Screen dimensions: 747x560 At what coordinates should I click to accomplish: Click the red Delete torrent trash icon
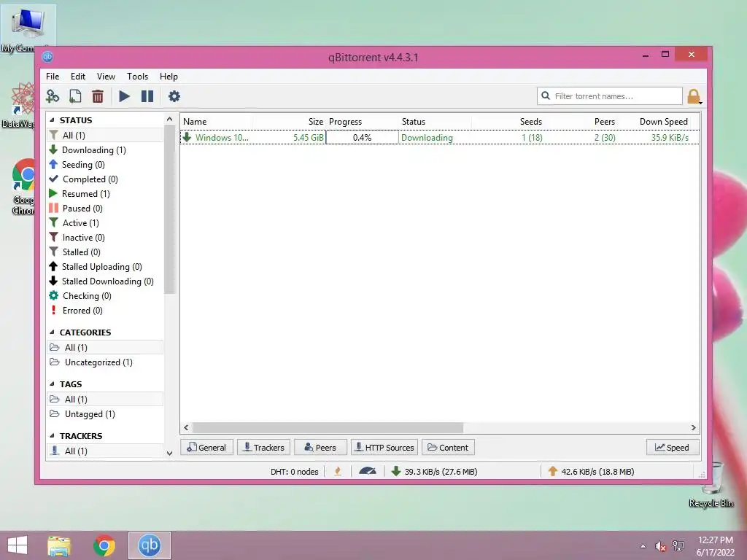pos(98,96)
